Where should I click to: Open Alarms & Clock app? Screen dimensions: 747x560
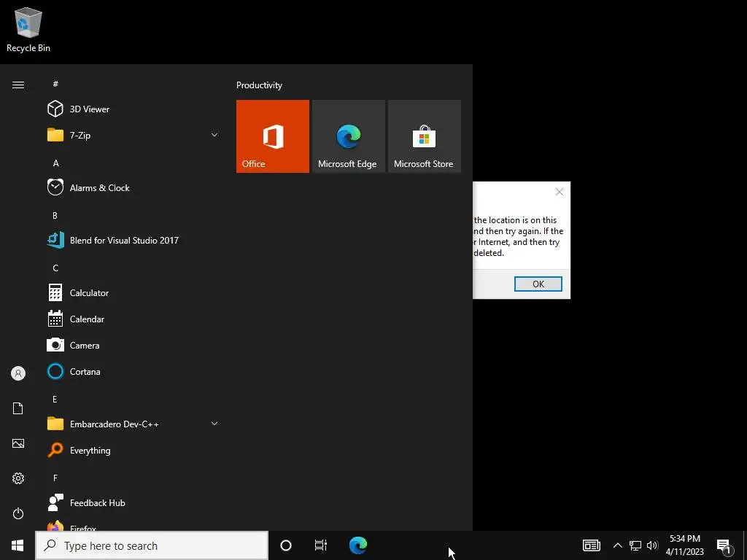click(133, 187)
